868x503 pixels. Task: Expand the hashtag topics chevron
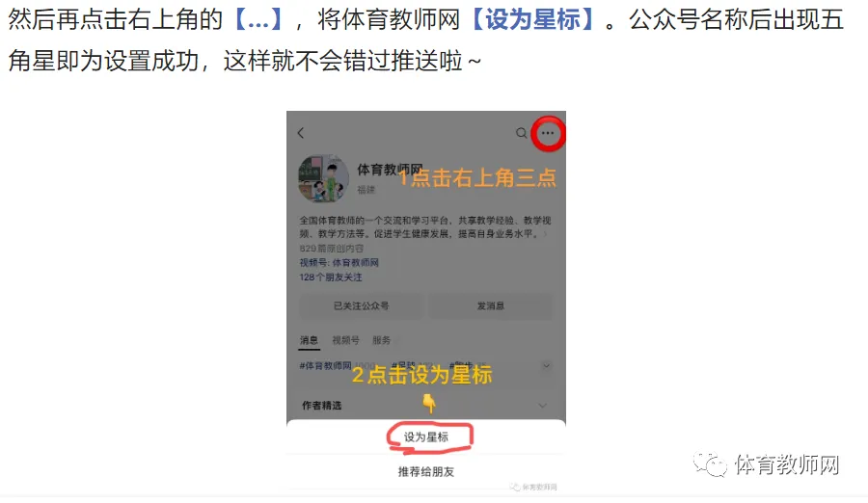(x=546, y=366)
